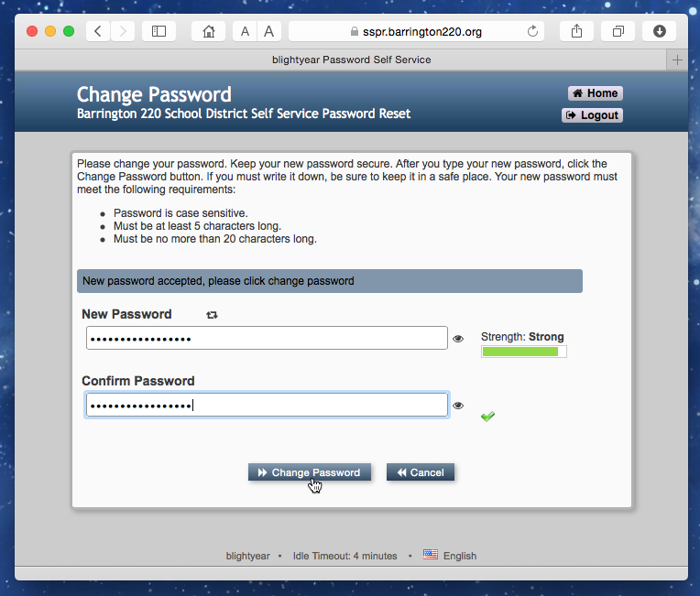Focus the New Password field
Screen dimensions: 700x596
267,338
